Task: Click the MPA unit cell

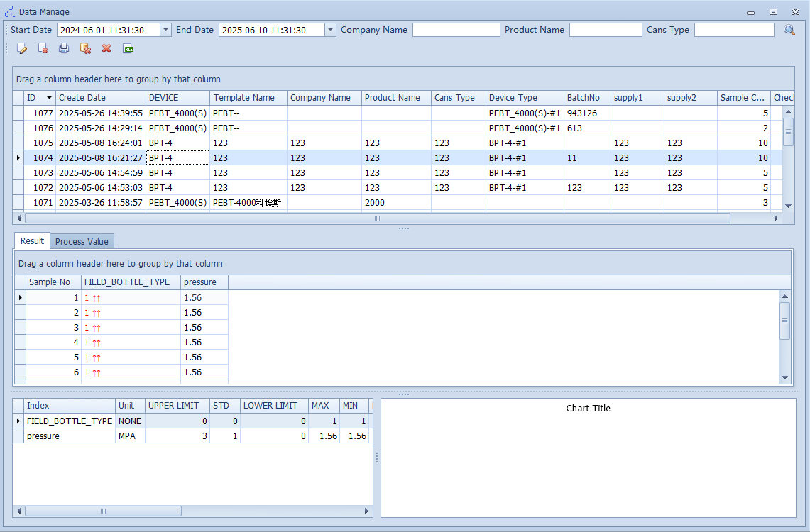Action: (130, 436)
